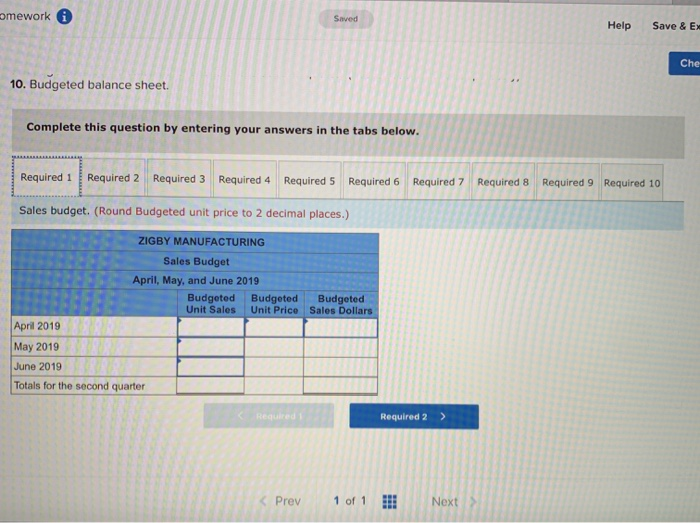Go to the Required 5 tab
This screenshot has width=700, height=523.
[x=309, y=180]
